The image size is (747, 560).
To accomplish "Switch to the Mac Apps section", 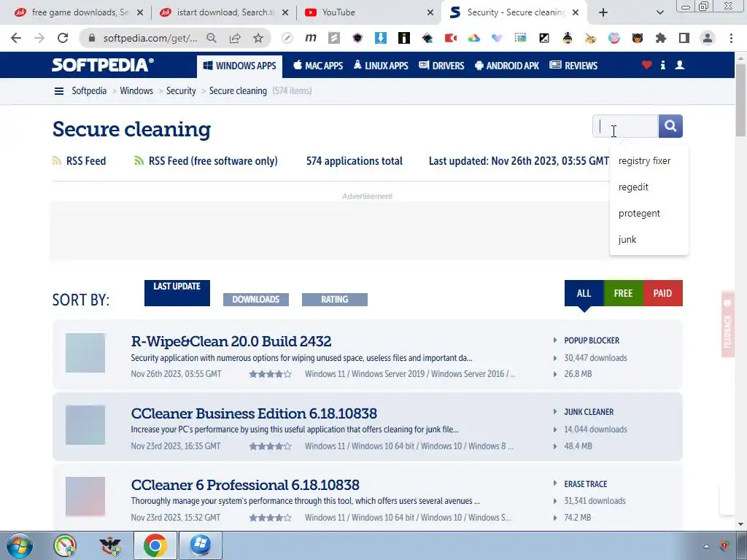I will point(318,66).
